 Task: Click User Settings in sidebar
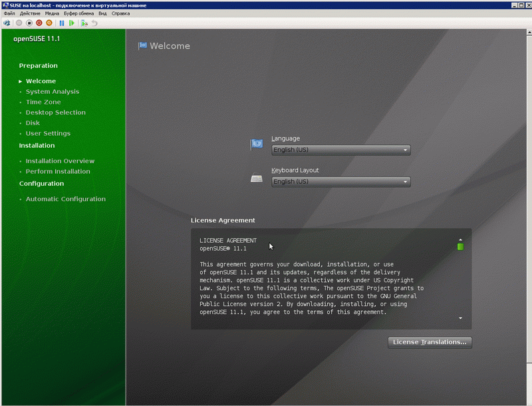coord(48,133)
